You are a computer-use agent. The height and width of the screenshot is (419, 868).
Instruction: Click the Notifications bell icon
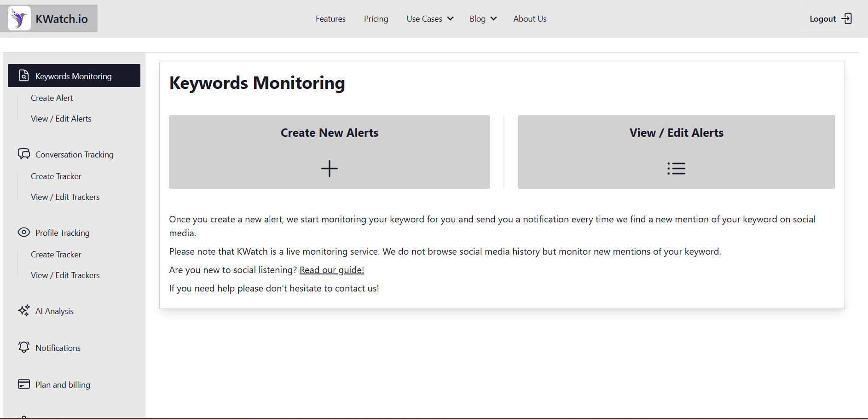coord(24,347)
